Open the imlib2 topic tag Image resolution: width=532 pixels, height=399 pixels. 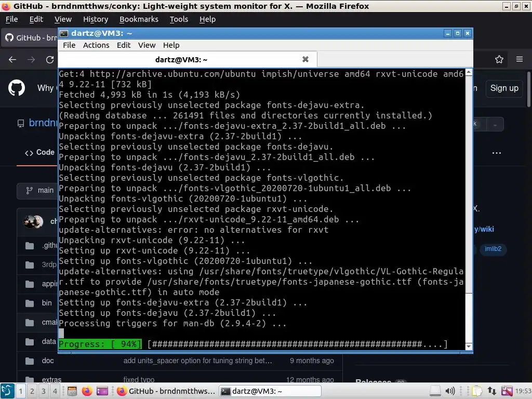pyautogui.click(x=493, y=249)
